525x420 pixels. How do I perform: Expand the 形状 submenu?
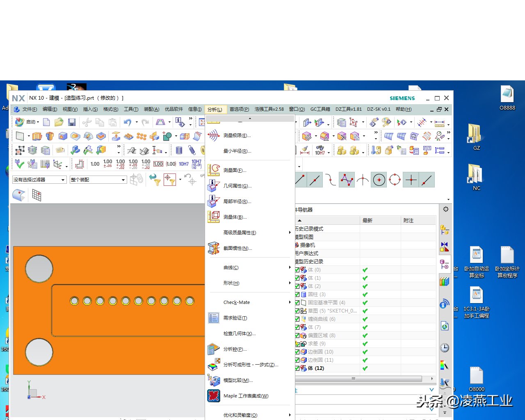click(250, 283)
